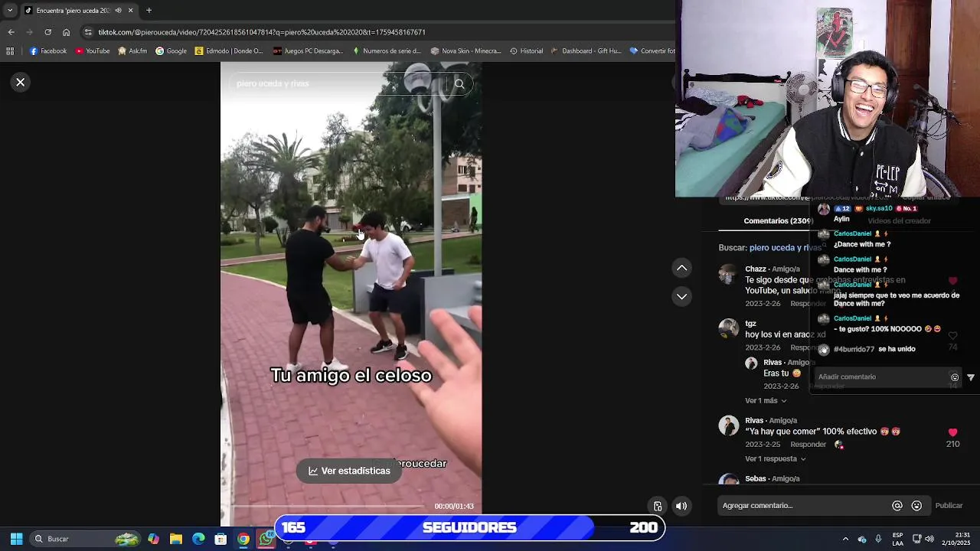The image size is (980, 551).
Task: Reload the page with refresh icon
Action: 47,32
